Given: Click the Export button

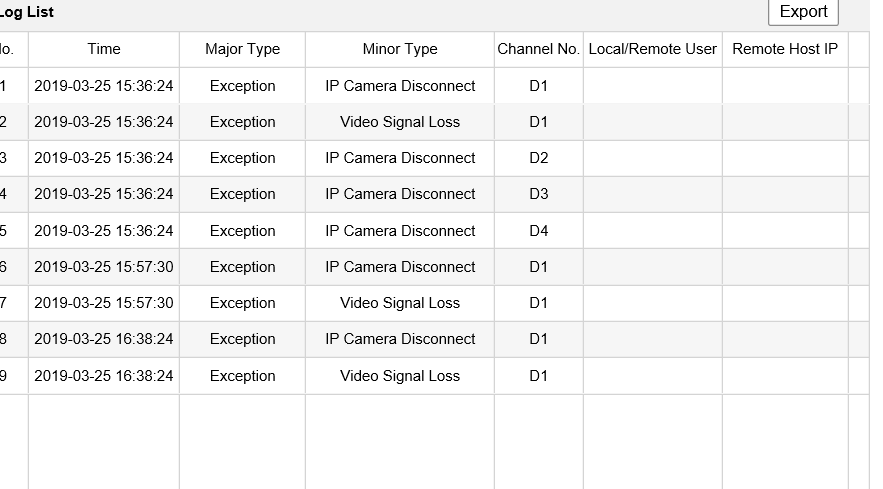Looking at the screenshot, I should pyautogui.click(x=803, y=12).
